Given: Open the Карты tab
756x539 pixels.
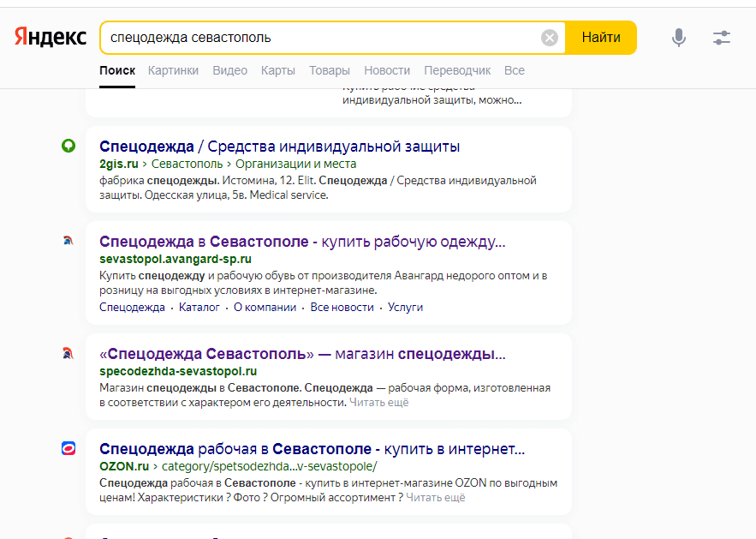Looking at the screenshot, I should coord(278,70).
